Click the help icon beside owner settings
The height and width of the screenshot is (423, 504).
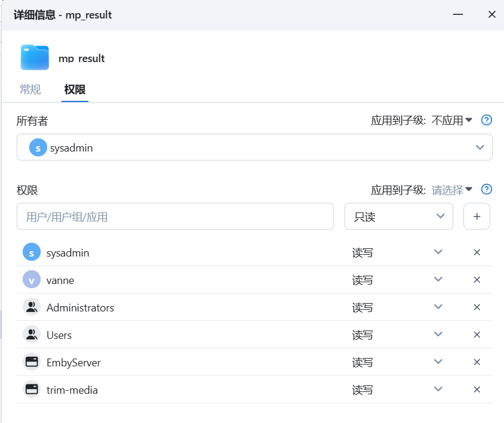(x=487, y=120)
